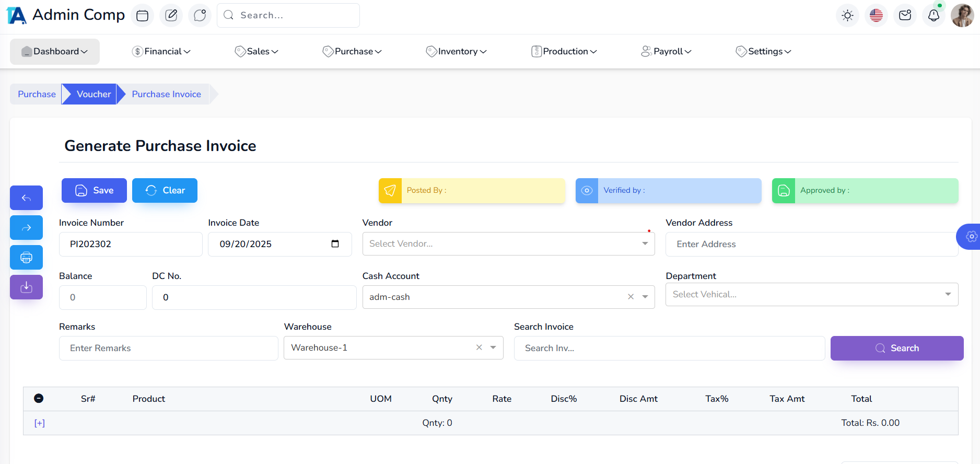Open the US flag language selector
Viewport: 980px width, 464px height.
point(876,16)
